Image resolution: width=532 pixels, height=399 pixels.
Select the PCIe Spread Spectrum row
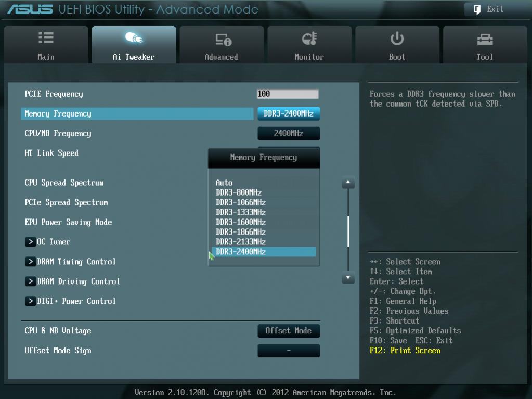66,202
